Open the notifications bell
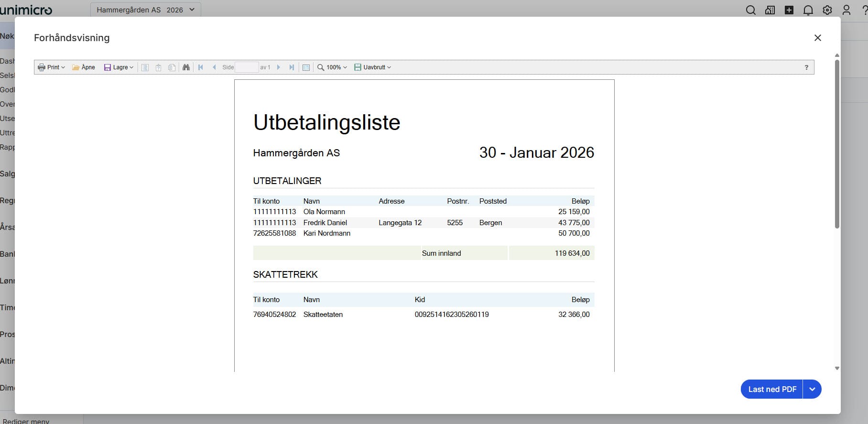Viewport: 868px width, 424px height. pyautogui.click(x=808, y=10)
